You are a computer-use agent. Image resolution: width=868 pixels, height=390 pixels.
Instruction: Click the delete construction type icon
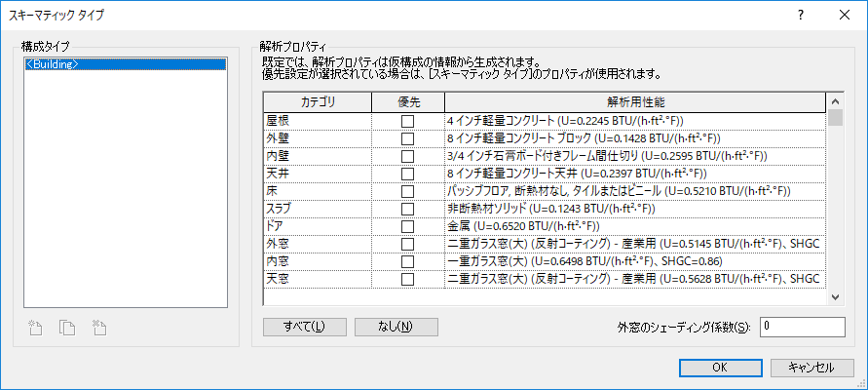coord(97,328)
